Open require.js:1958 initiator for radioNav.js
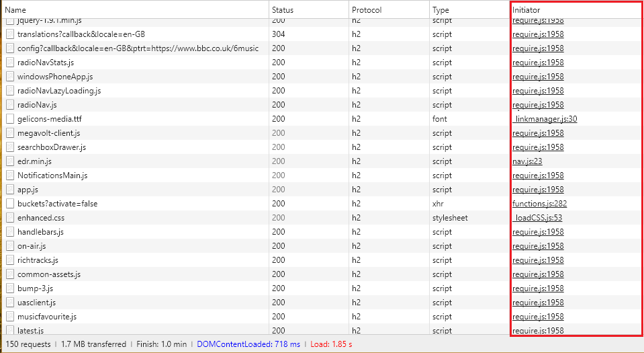 538,105
